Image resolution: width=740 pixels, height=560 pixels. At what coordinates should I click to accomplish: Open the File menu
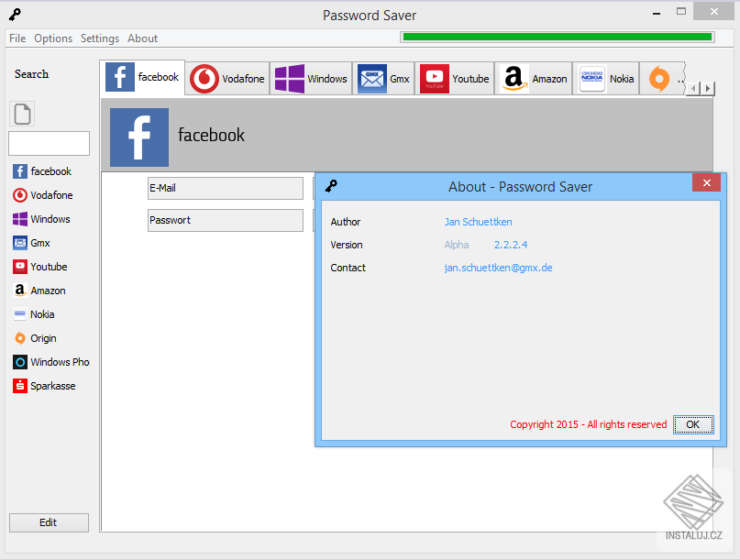(x=17, y=38)
